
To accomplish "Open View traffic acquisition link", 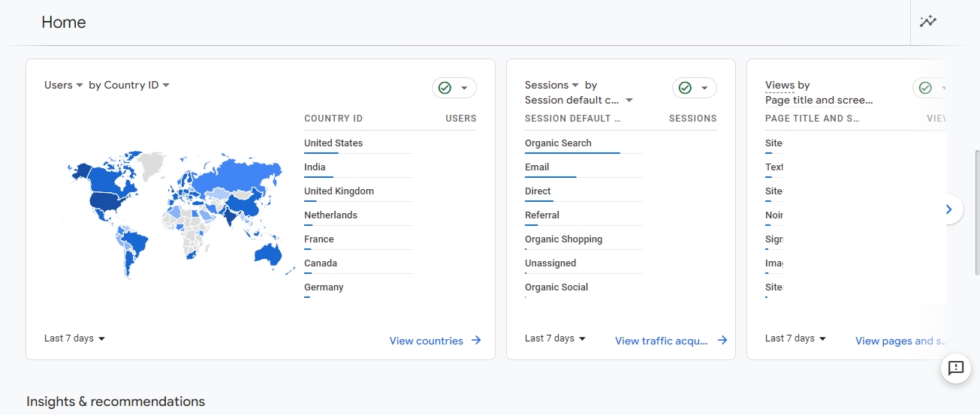I will click(x=661, y=341).
